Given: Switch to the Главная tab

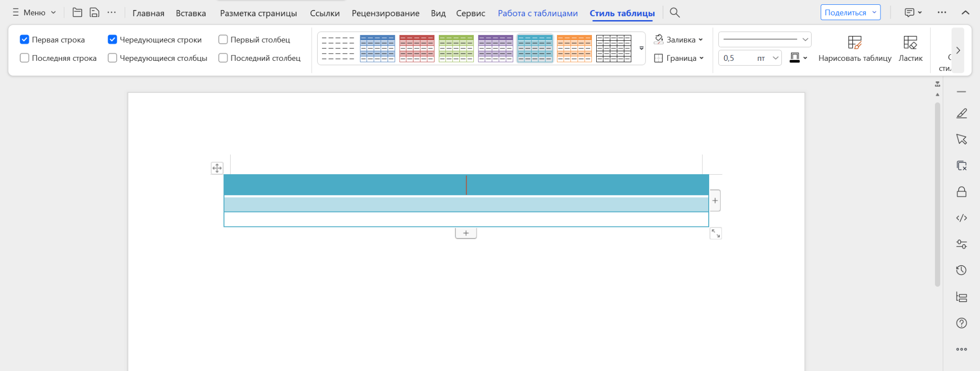Looking at the screenshot, I should (x=148, y=13).
